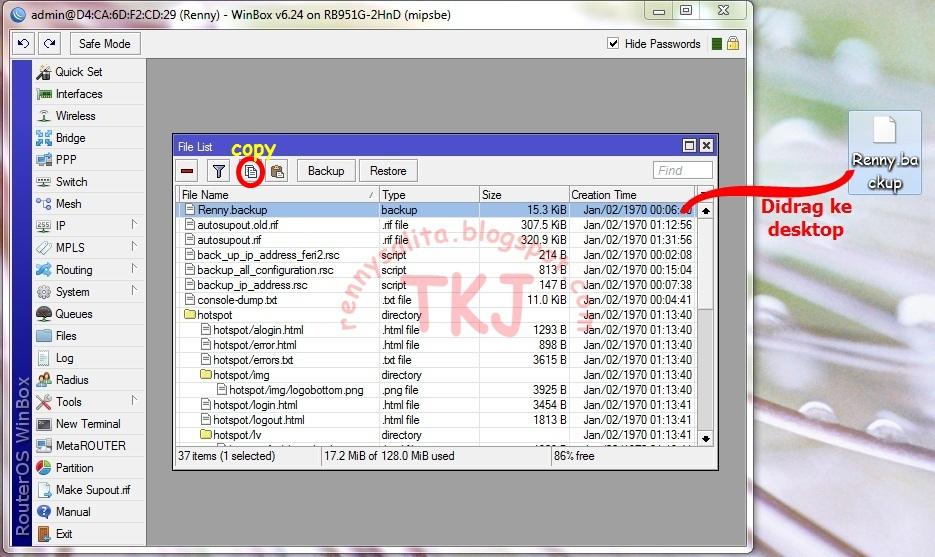Sort by File Name column header
This screenshot has height=557, width=935.
[x=278, y=194]
